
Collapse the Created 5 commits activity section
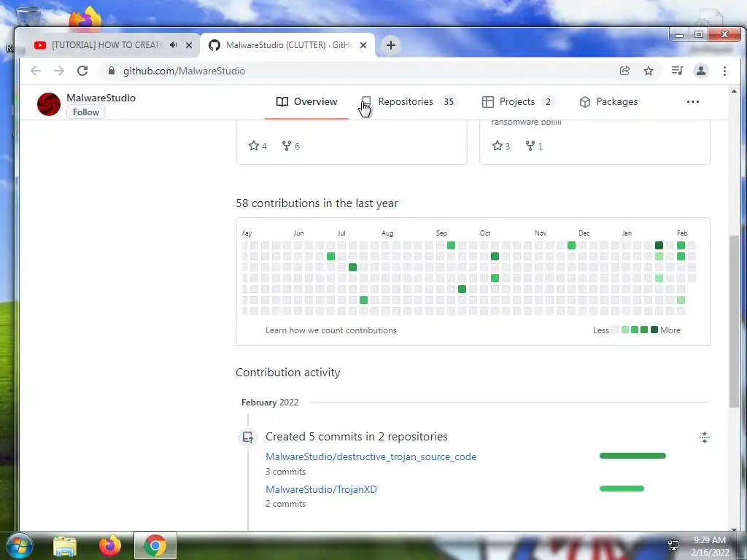[705, 437]
